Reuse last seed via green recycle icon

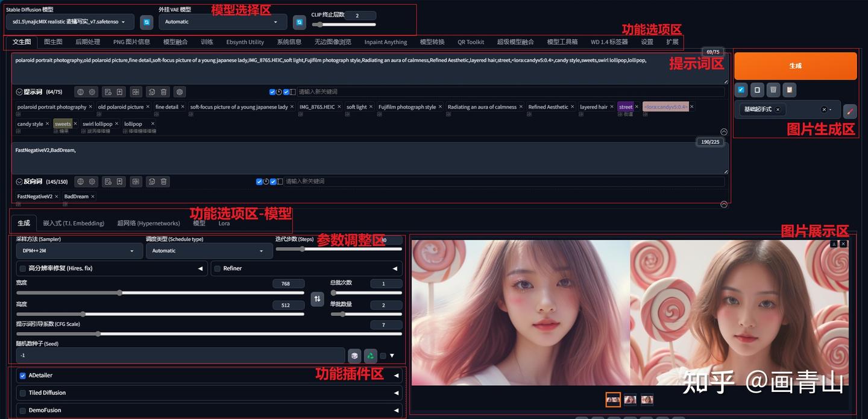click(370, 356)
